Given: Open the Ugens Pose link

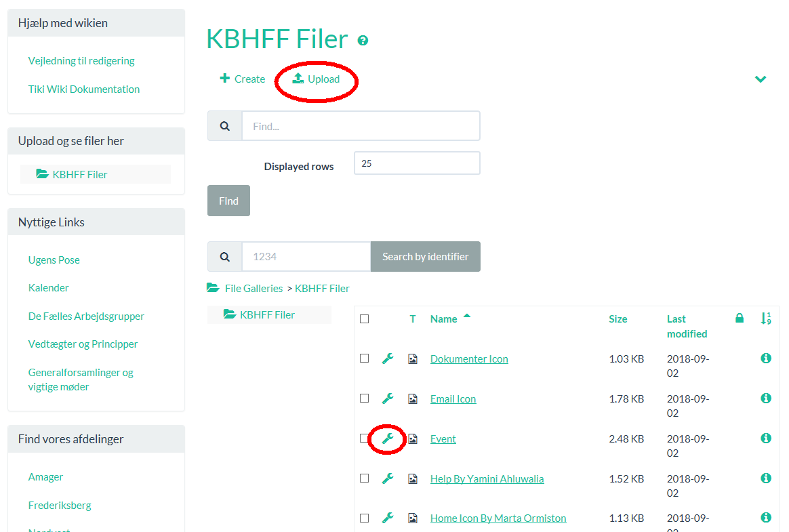Looking at the screenshot, I should [54, 260].
